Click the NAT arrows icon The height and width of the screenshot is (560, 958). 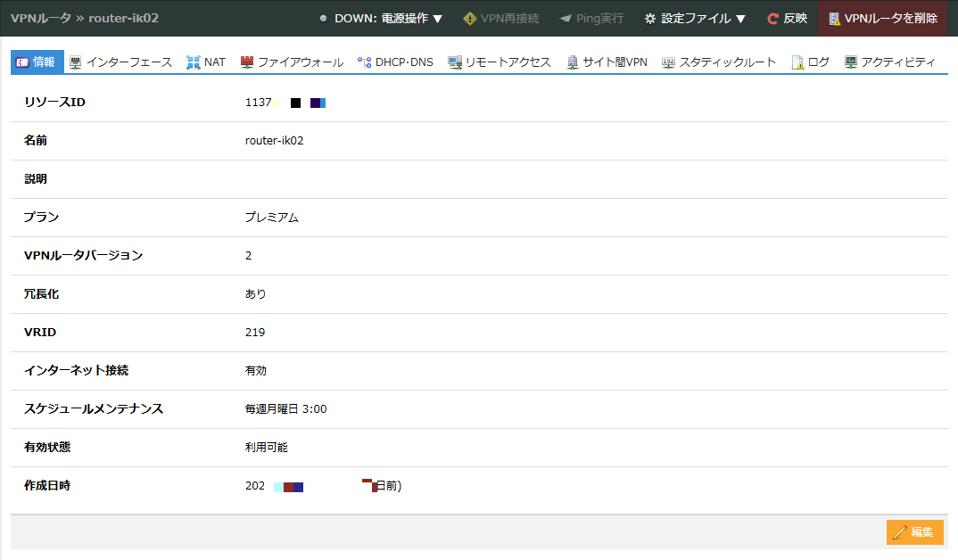click(193, 62)
